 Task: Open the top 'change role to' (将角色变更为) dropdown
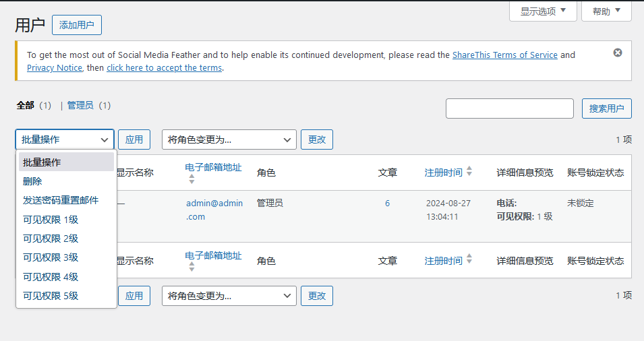[229, 139]
